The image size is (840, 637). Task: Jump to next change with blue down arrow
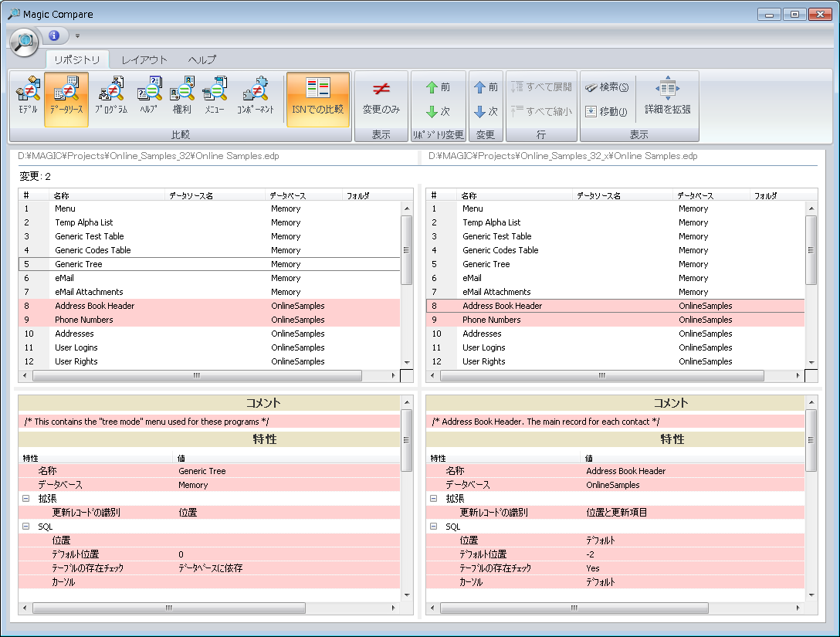tap(486, 111)
